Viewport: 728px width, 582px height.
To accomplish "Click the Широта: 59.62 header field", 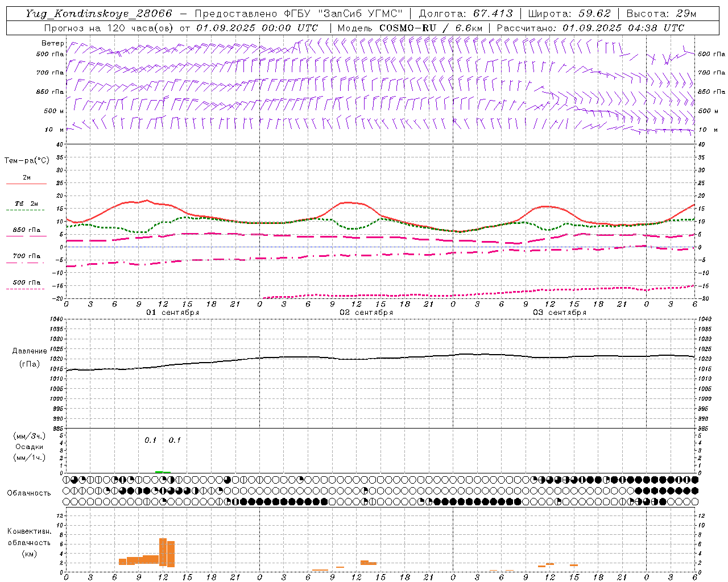I will (569, 14).
